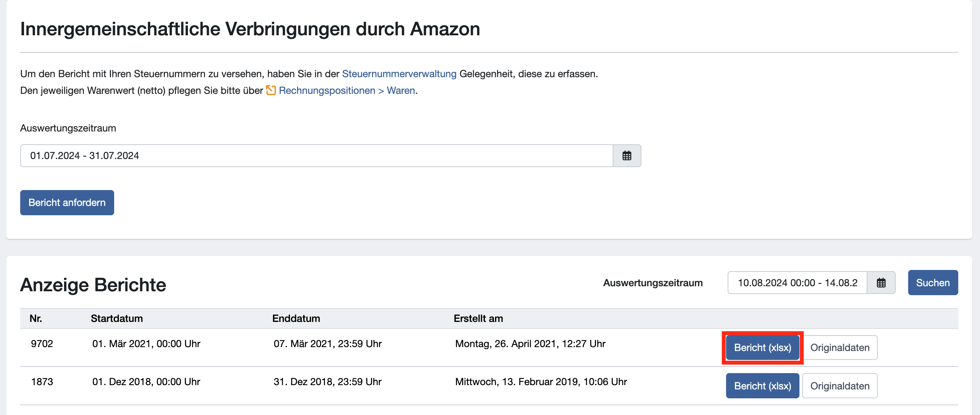This screenshot has width=980, height=415.
Task: Click the Nr. column header
Action: tap(36, 318)
